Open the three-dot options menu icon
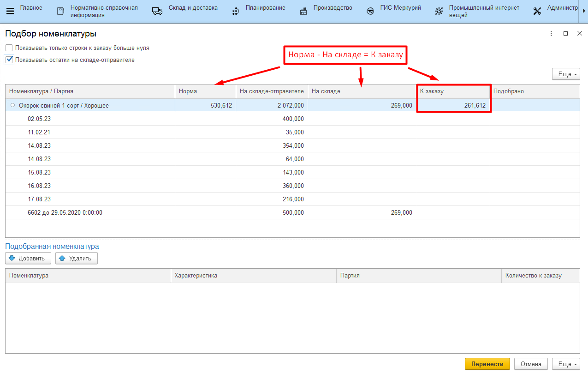 pyautogui.click(x=551, y=34)
